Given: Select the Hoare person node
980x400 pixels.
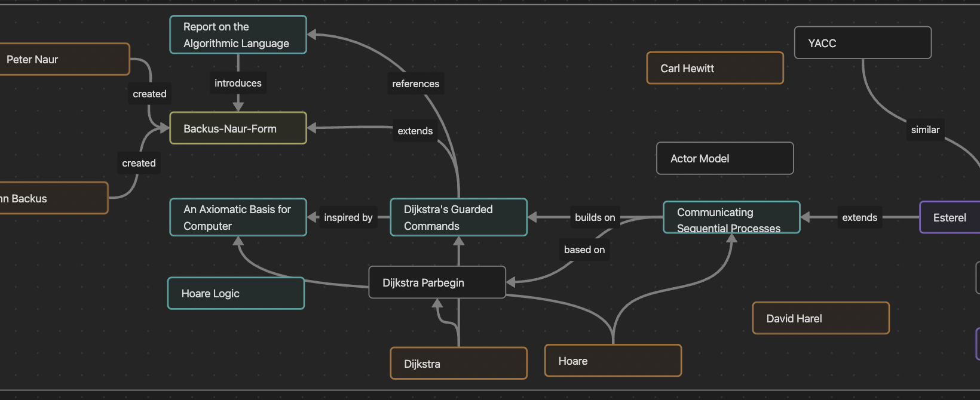Looking at the screenshot, I should click(612, 361).
